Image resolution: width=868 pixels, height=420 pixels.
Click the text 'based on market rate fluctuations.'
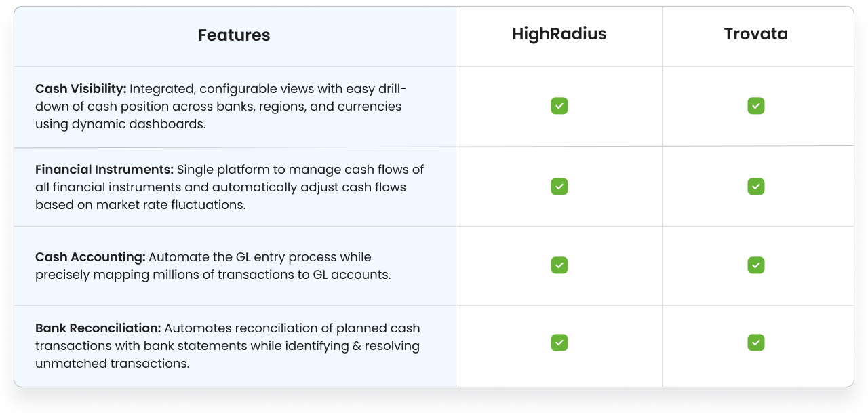(140, 204)
